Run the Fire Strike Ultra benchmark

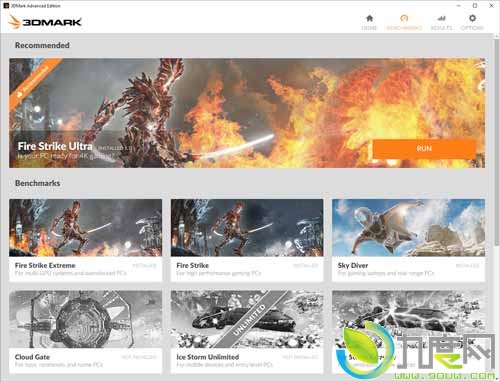point(424,149)
